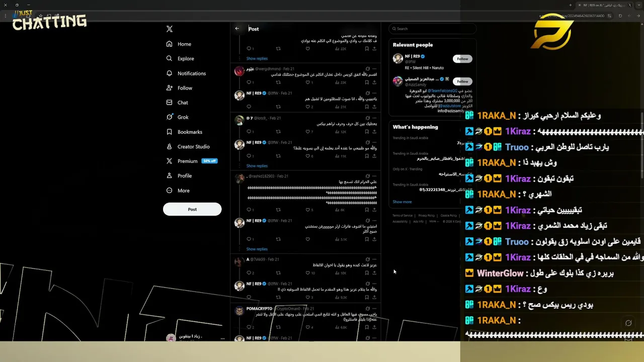Viewport: 644px width, 362px height.
Task: Share the @wergdhmsnd reply
Action: coord(374,82)
